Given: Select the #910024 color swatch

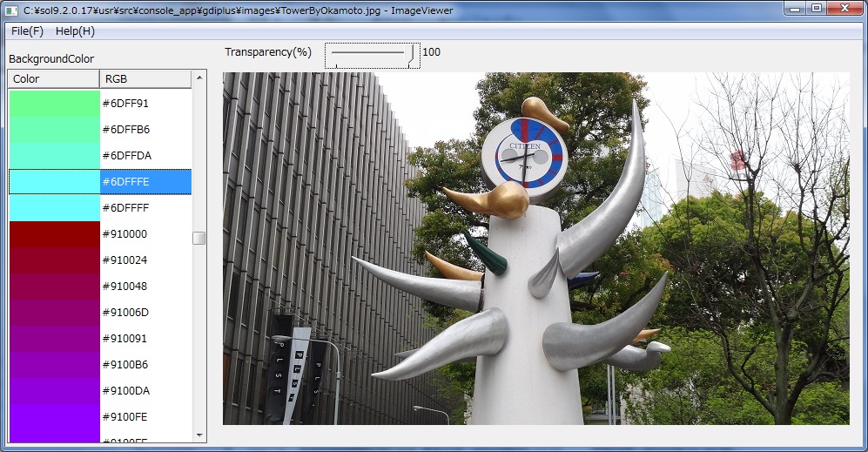Looking at the screenshot, I should [x=54, y=260].
